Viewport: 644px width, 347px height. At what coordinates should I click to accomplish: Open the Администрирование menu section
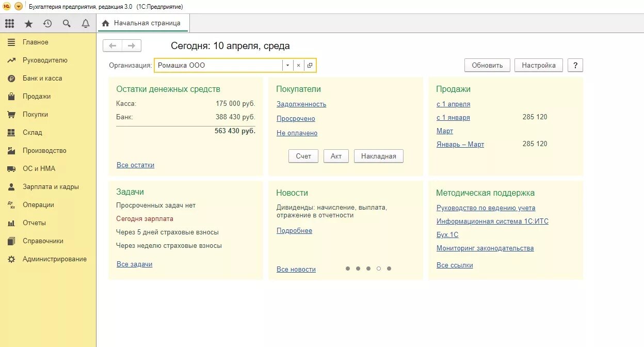(x=56, y=259)
